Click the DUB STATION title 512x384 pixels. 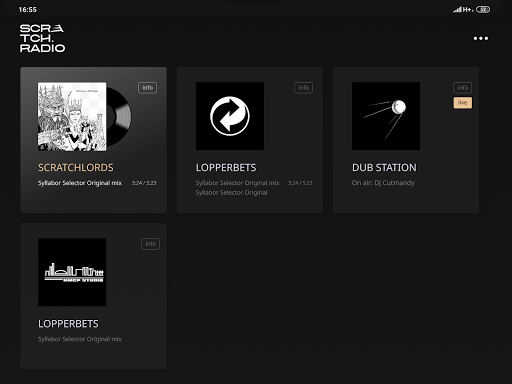(384, 167)
